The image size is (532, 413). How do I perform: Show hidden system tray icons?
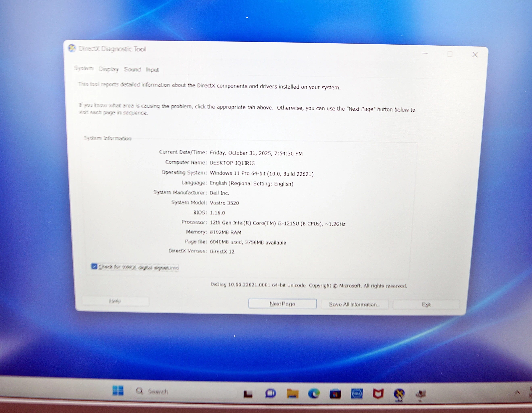[517, 392]
